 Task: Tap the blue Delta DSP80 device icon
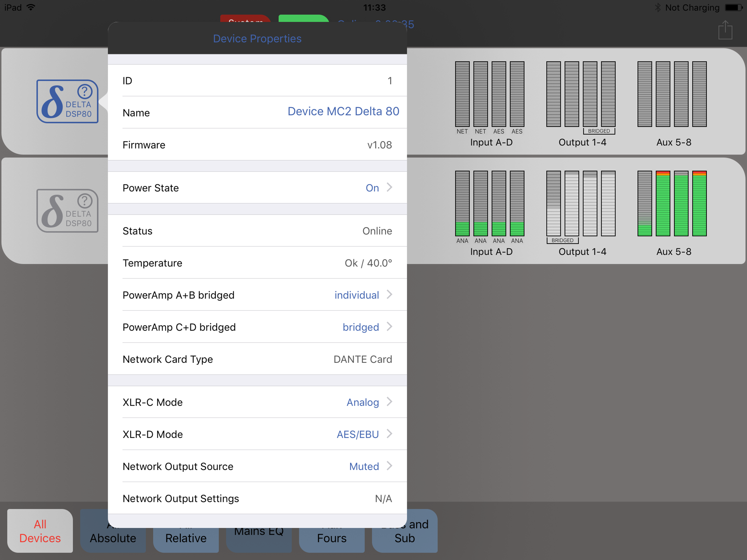click(67, 101)
